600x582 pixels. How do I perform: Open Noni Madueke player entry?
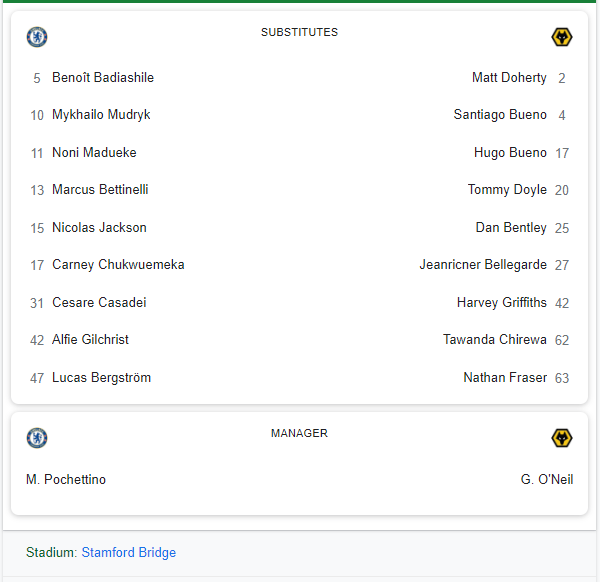94,152
